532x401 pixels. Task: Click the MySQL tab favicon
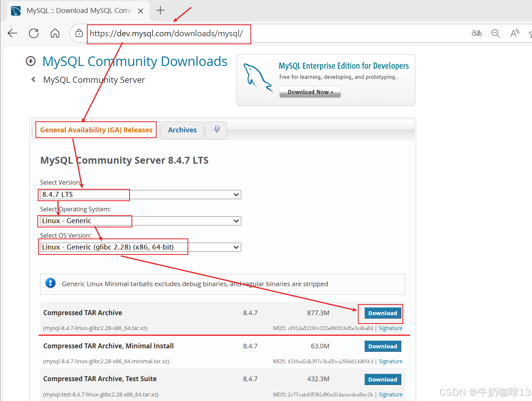[x=16, y=11]
